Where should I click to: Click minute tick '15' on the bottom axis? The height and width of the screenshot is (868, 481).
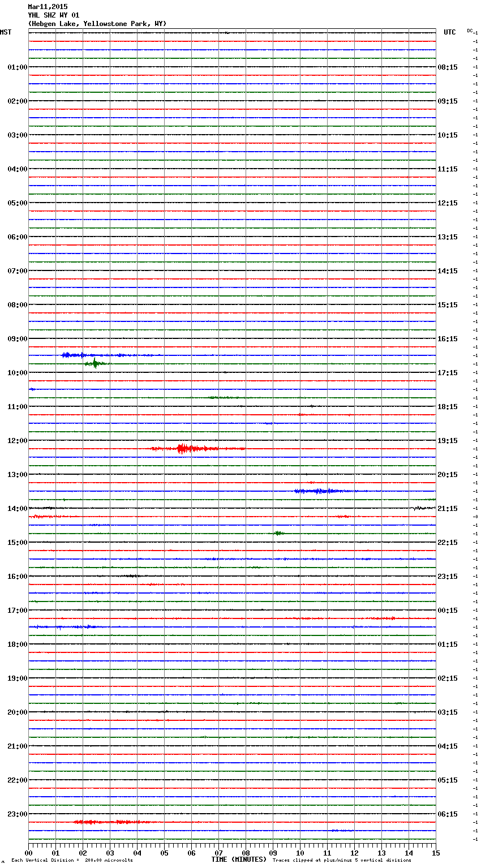click(436, 853)
